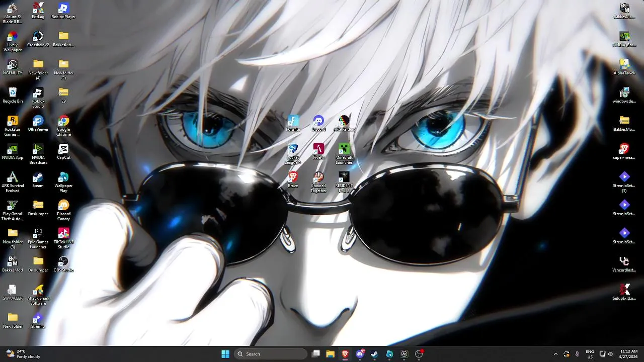
Task: Open Discord from the taskbar
Action: (x=360, y=354)
